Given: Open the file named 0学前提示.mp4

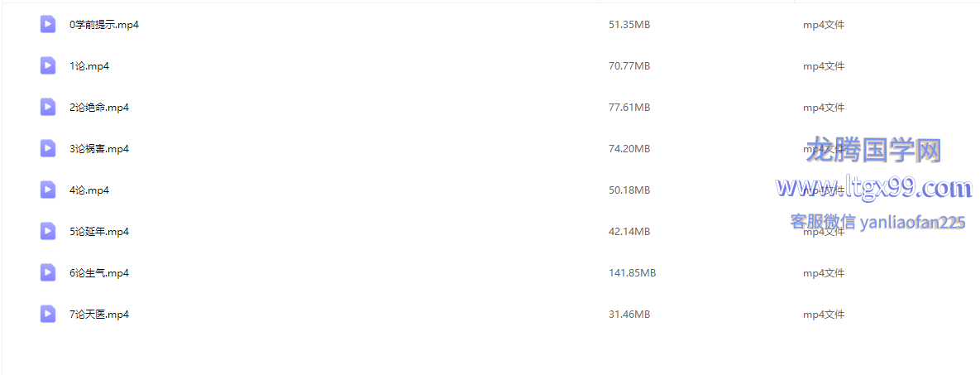Looking at the screenshot, I should [x=104, y=25].
